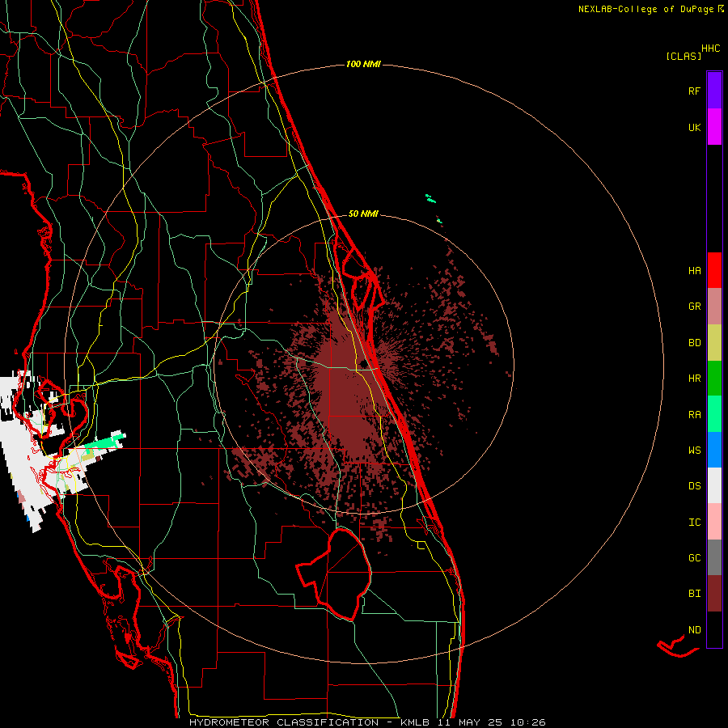Click the KMLB radar site identifier
This screenshot has height=728, width=728.
click(x=415, y=722)
